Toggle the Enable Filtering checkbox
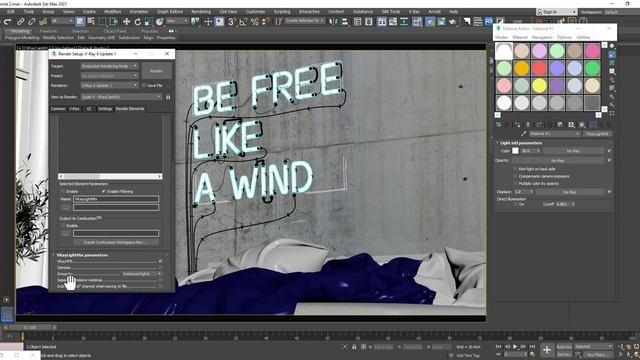Viewport: 640px width, 360px height. 103,191
